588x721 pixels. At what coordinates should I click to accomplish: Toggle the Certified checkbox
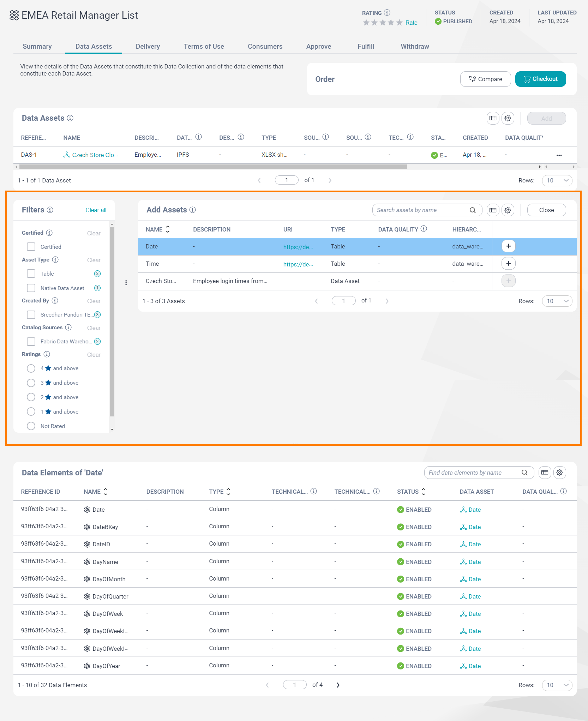coord(31,247)
